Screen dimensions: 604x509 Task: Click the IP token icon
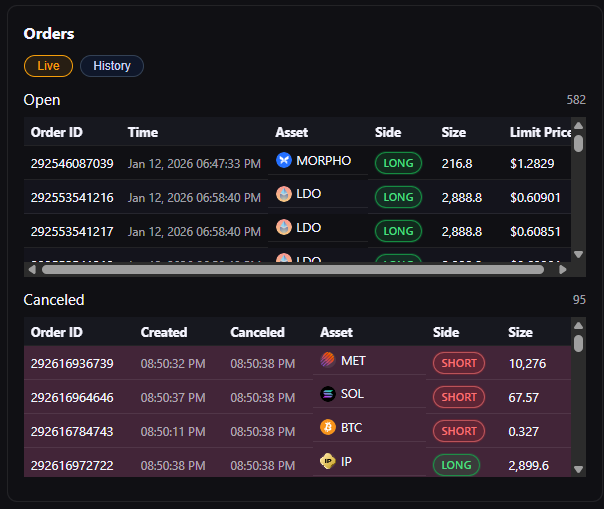click(328, 461)
